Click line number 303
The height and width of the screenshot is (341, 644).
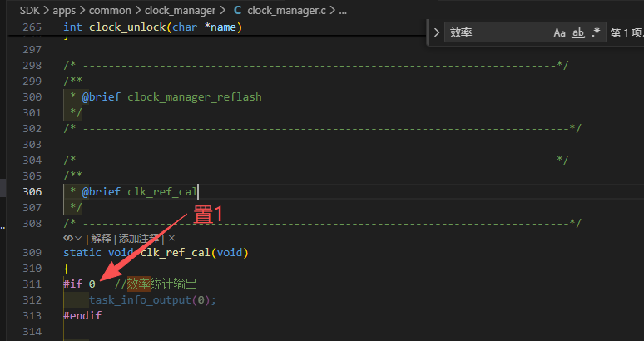(x=32, y=145)
